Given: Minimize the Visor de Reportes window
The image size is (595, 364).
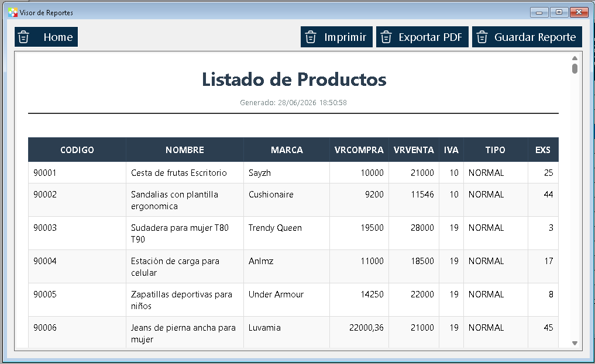Looking at the screenshot, I should pyautogui.click(x=539, y=12).
